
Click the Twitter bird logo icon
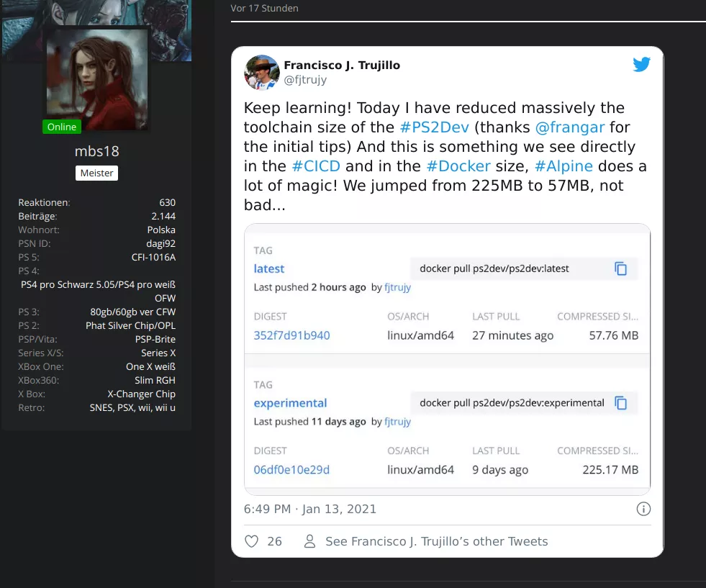(641, 65)
